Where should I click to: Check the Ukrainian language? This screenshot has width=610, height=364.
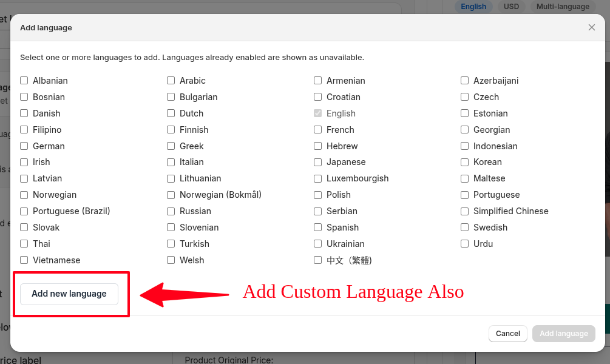pos(318,243)
